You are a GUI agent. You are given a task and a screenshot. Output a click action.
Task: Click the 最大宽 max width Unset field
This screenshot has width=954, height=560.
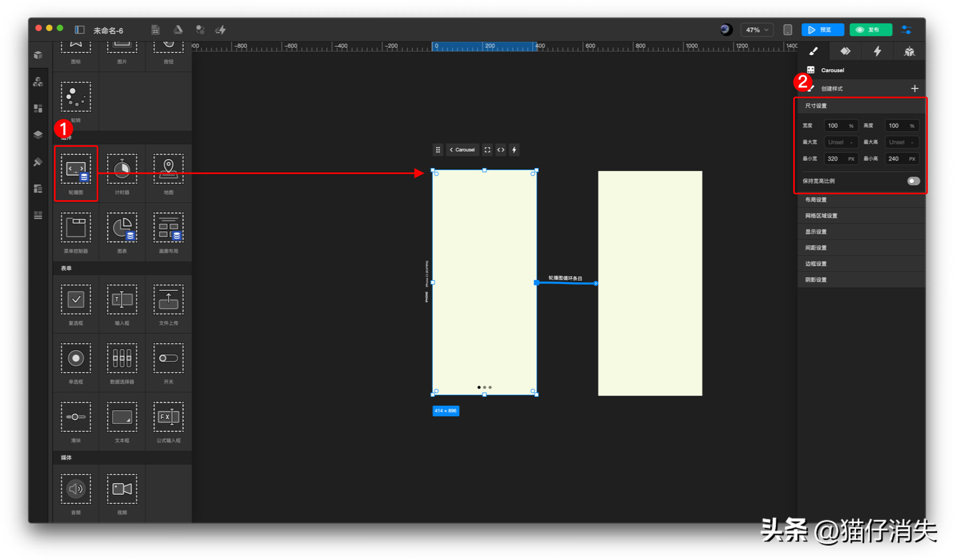pos(841,143)
